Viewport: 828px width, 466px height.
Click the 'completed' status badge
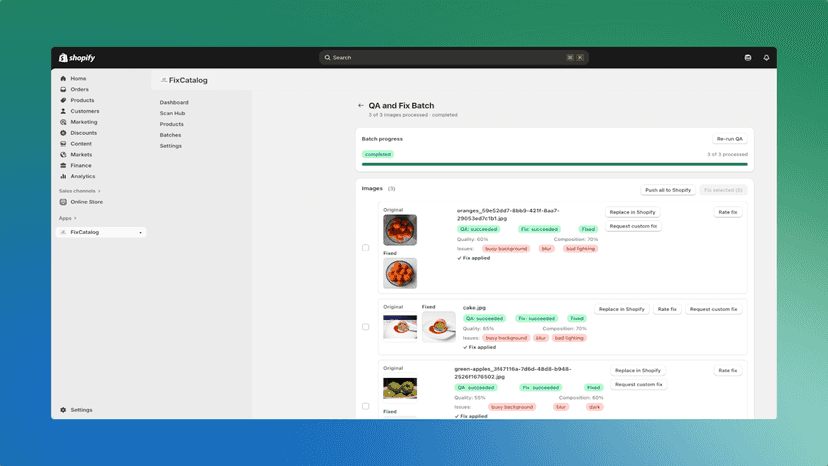coord(378,154)
